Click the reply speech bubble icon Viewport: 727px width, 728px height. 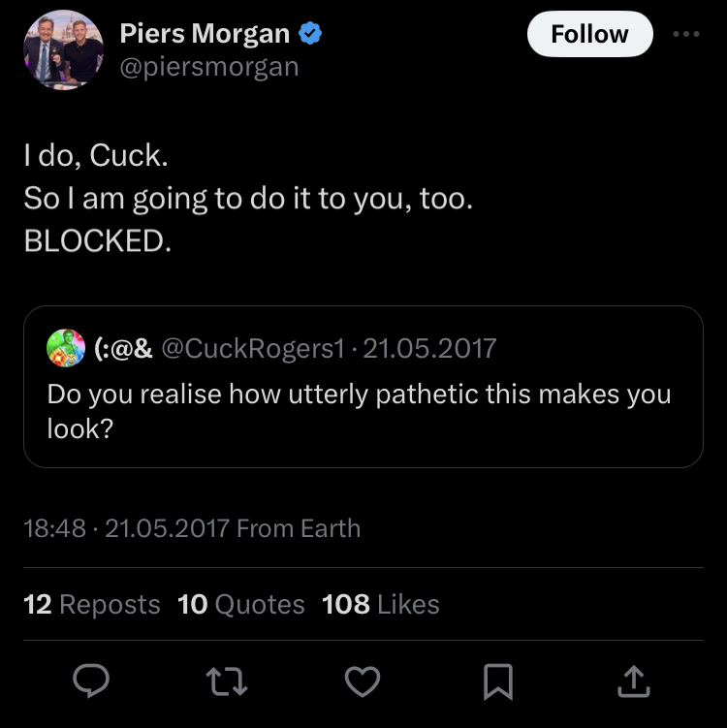pos(92,681)
